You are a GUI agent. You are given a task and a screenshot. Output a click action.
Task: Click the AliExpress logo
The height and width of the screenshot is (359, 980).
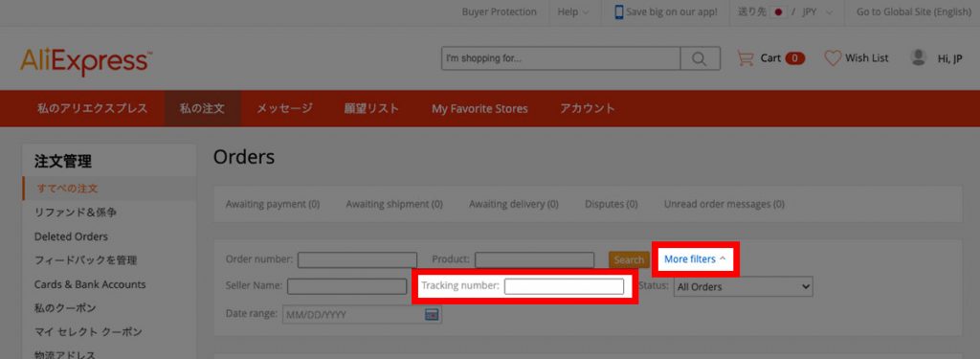(x=85, y=61)
